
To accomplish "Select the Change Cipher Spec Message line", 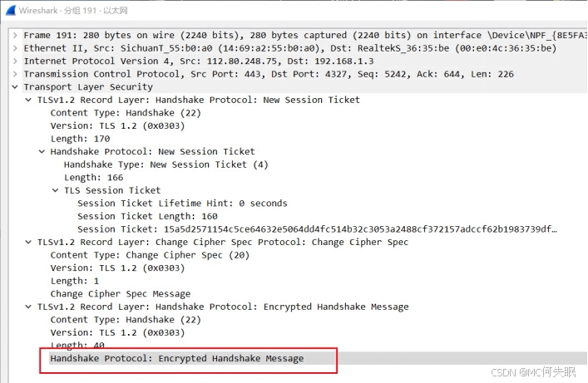I will [120, 293].
